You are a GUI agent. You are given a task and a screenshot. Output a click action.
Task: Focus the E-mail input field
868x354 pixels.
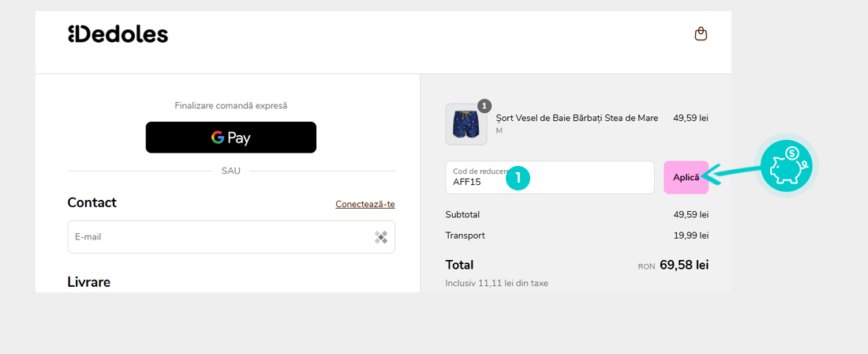[x=221, y=237]
